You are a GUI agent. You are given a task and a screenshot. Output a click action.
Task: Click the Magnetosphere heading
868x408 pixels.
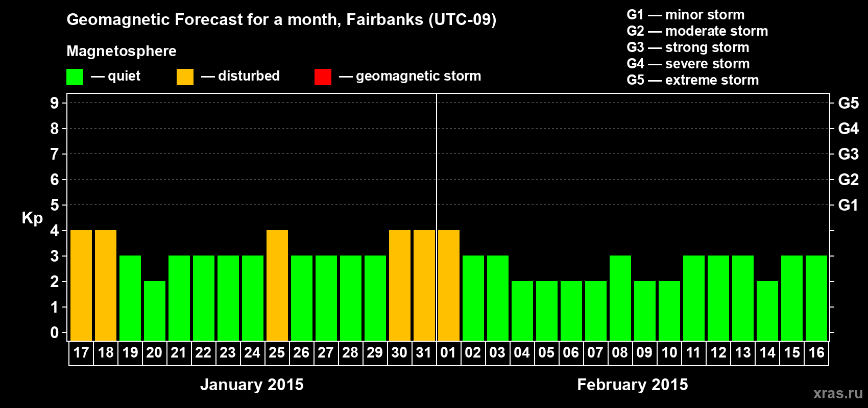click(122, 51)
